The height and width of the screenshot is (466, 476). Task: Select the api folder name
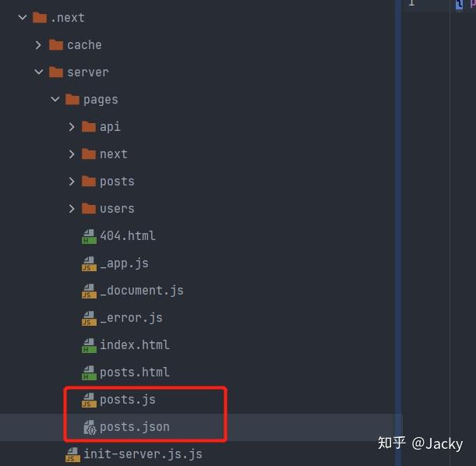point(110,127)
